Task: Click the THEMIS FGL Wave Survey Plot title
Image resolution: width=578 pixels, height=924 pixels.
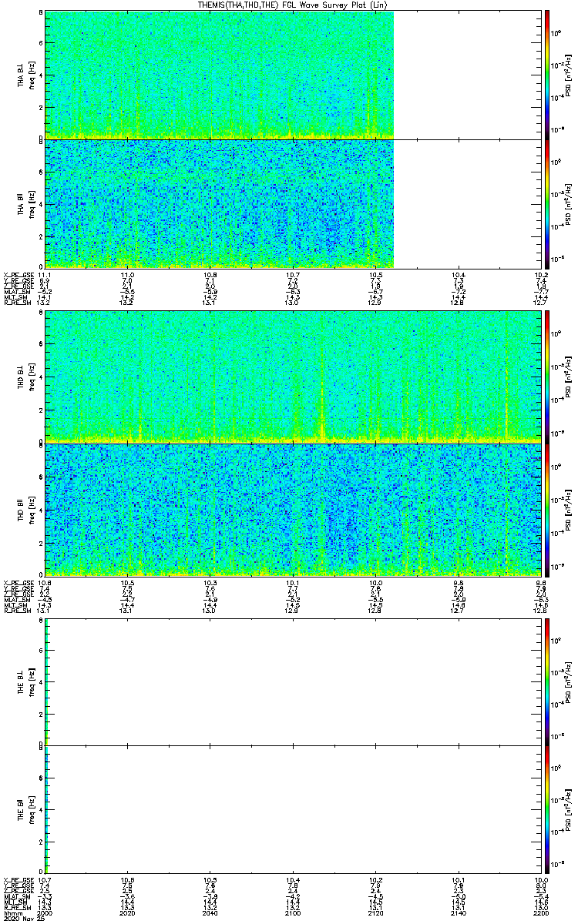Action: [x=292, y=5]
